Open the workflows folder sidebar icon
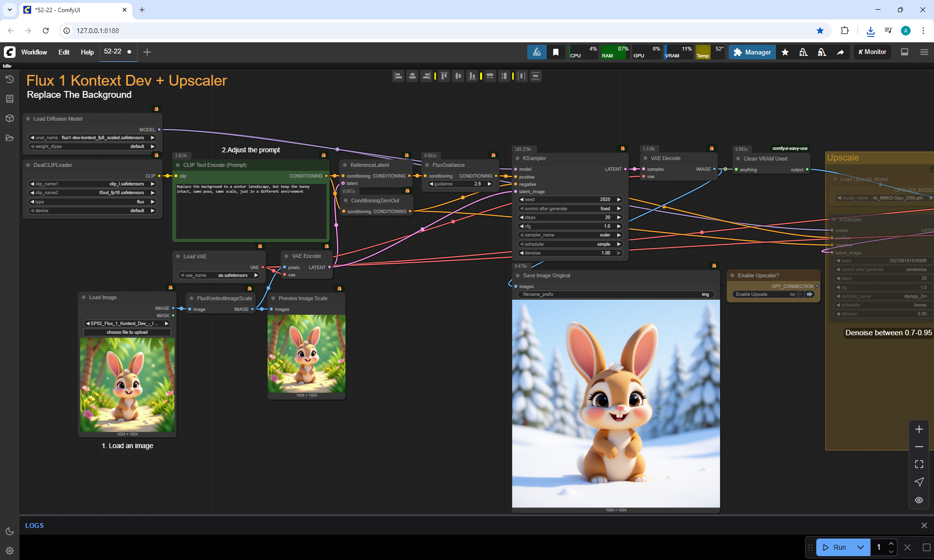Screen dimensions: 934x560 [x=10, y=138]
